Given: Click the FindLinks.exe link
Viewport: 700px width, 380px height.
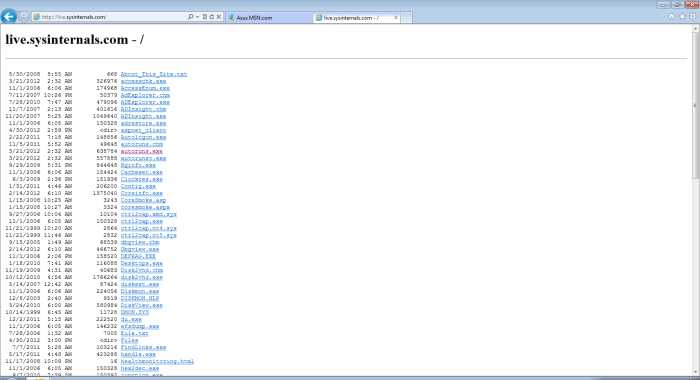Looking at the screenshot, I should click(143, 347).
